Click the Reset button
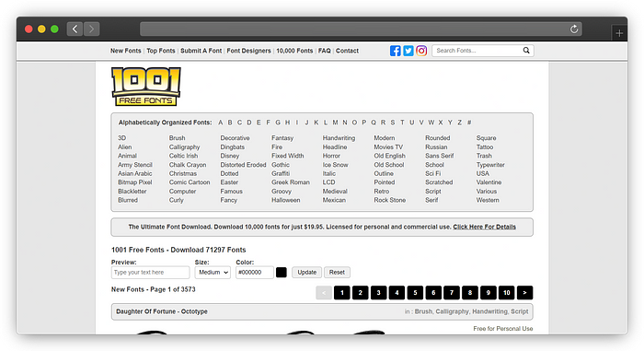The height and width of the screenshot is (351, 644). pos(337,273)
